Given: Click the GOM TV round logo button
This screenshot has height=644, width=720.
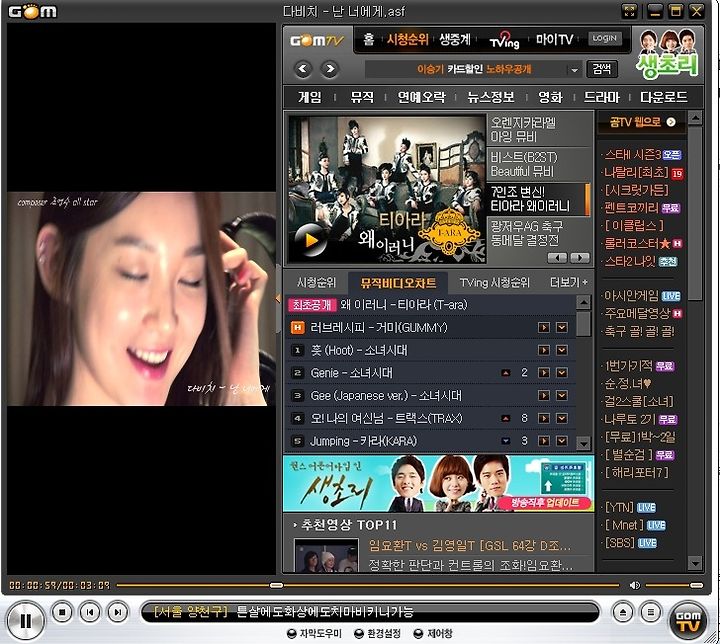Looking at the screenshot, I should (688, 621).
